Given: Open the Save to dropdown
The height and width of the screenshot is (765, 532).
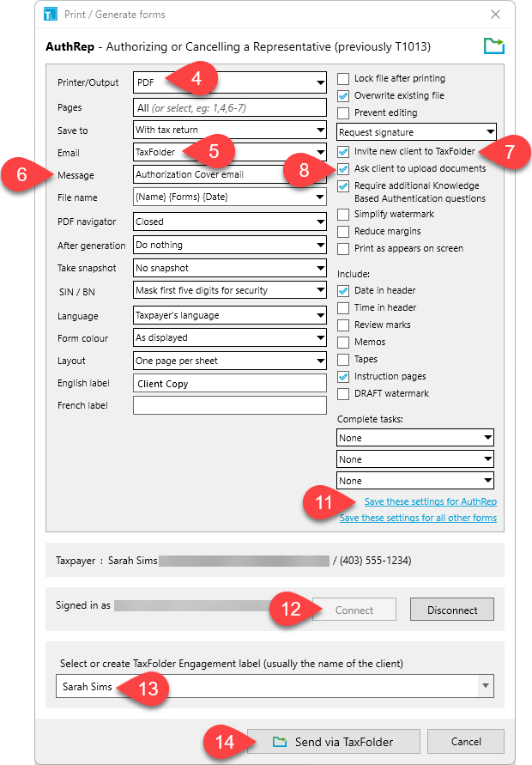Looking at the screenshot, I should tap(230, 130).
